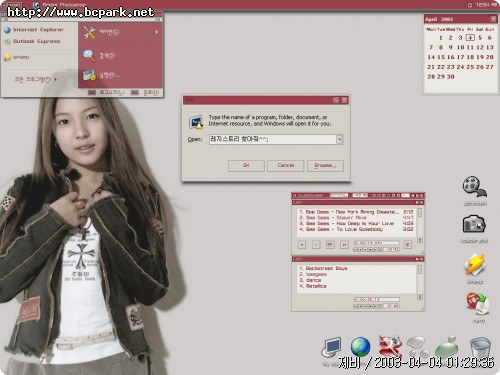Expand the All Programs submenu
This screenshot has width=500, height=375.
coord(35,79)
